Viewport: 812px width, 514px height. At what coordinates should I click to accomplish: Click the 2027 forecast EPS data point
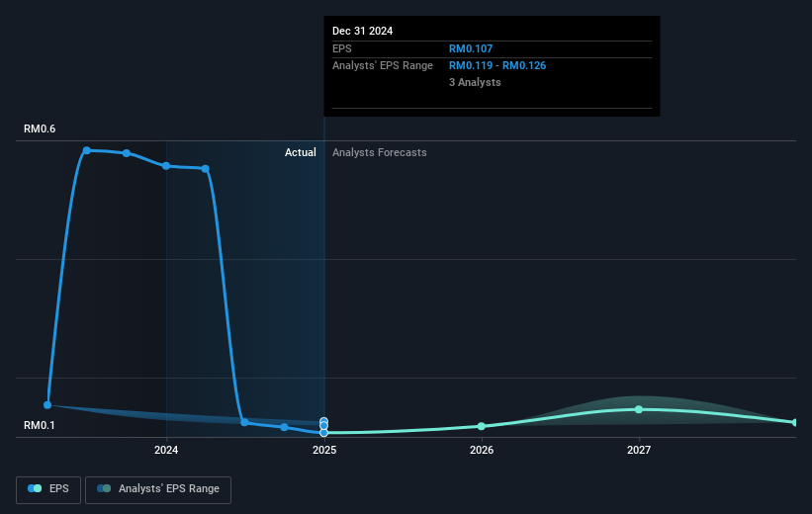pyautogui.click(x=639, y=409)
